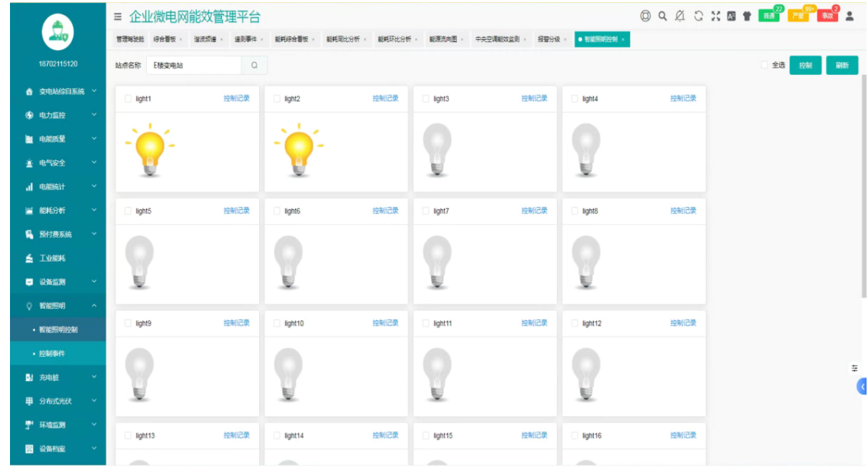Click the refresh arrows icon in header
This screenshot has height=473, width=868.
698,16
